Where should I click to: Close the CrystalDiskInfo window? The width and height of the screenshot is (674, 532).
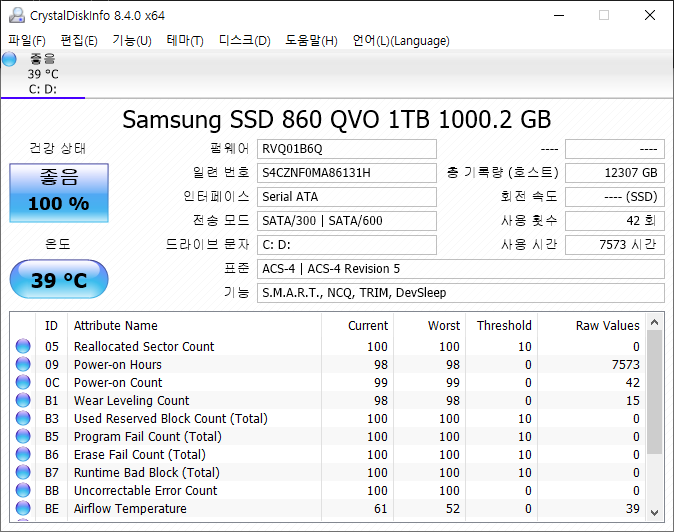[650, 15]
